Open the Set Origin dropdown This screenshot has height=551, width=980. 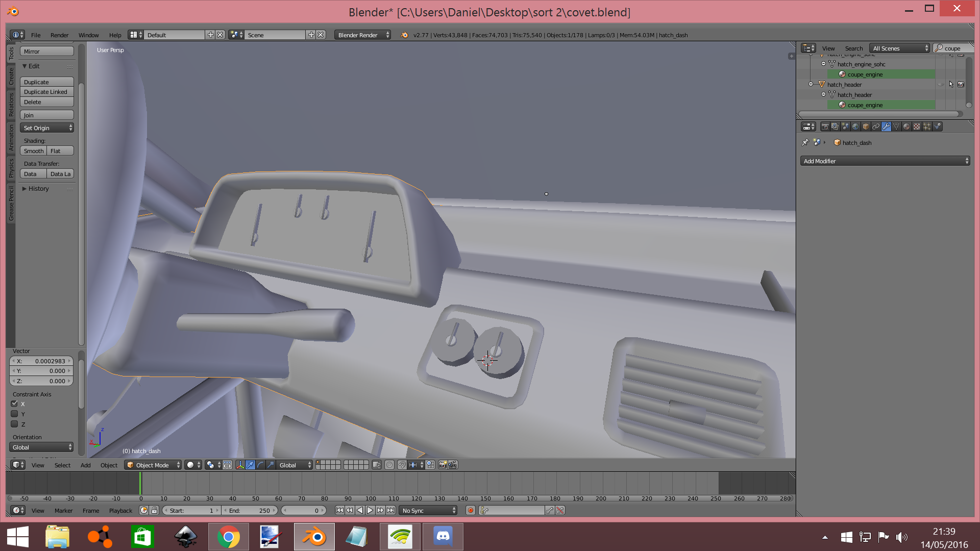(x=47, y=128)
